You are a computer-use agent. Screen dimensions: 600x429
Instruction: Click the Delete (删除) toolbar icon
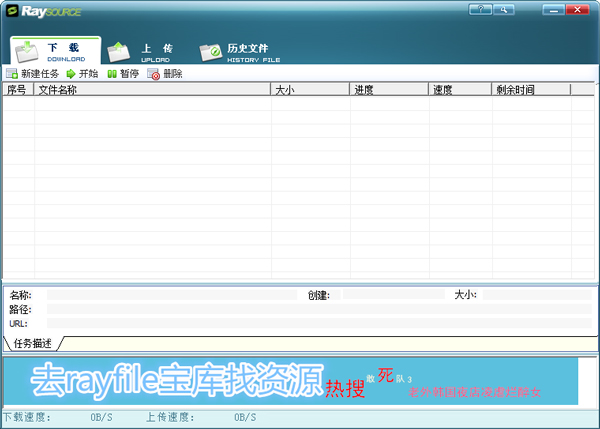(153, 74)
